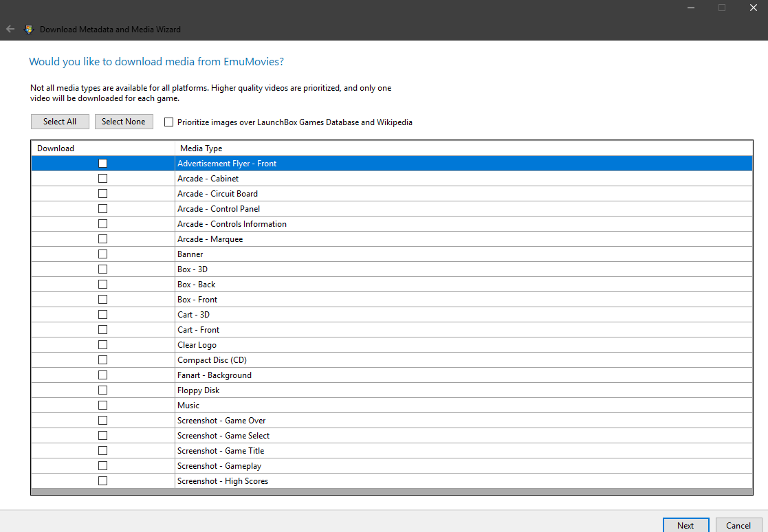Check the Banner download box
Image resolution: width=768 pixels, height=532 pixels.
pyautogui.click(x=103, y=254)
